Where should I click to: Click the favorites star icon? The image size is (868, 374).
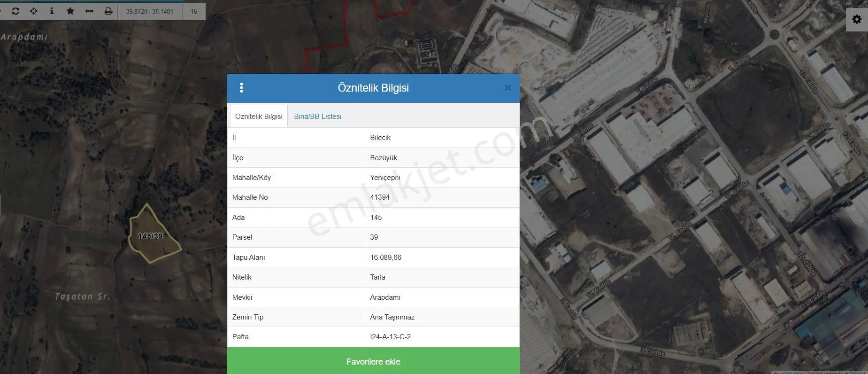point(70,11)
